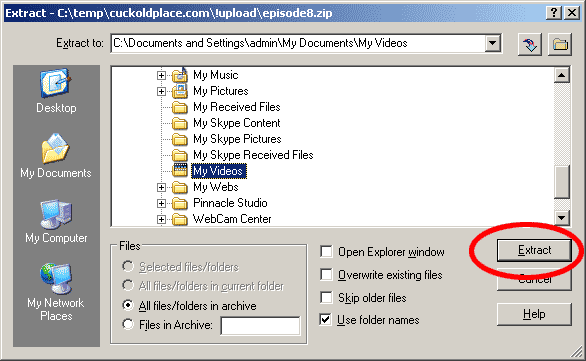Check Open Explorer window option
This screenshot has height=361, width=586.
tap(326, 252)
